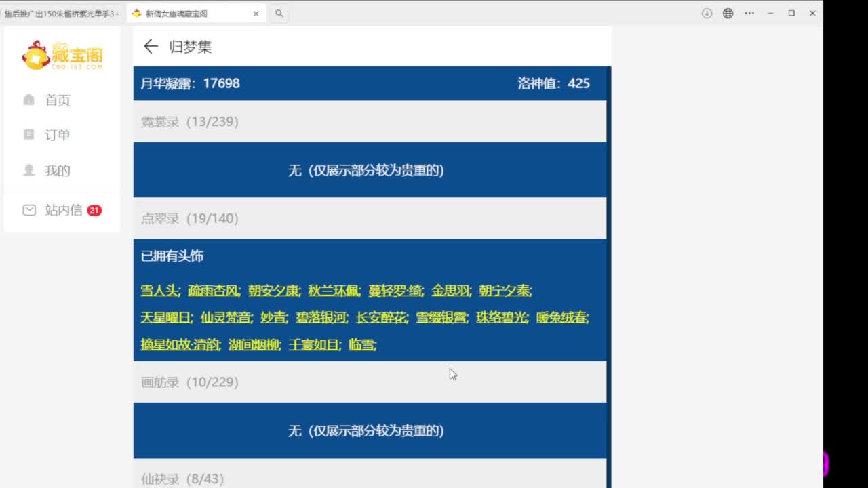The image size is (868, 488).
Task: Open the 藏宝阁 logo in the sidebar
Action: click(x=62, y=56)
